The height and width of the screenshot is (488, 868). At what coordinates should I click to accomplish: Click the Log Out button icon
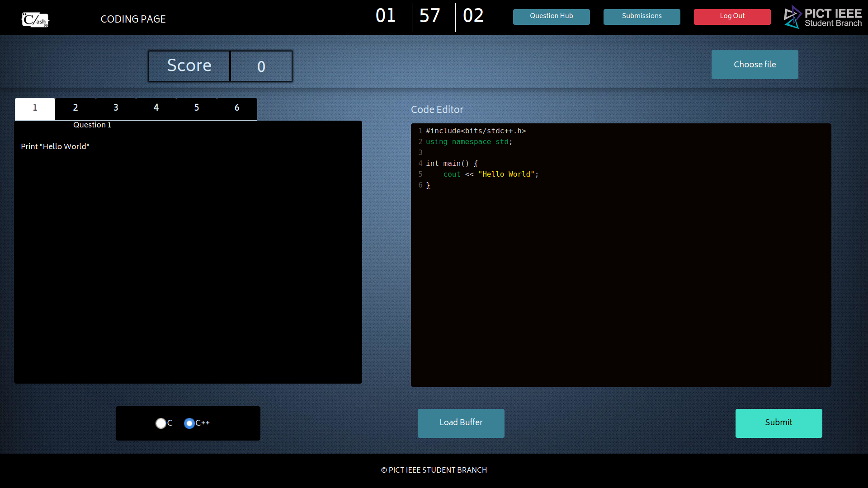[x=732, y=16]
